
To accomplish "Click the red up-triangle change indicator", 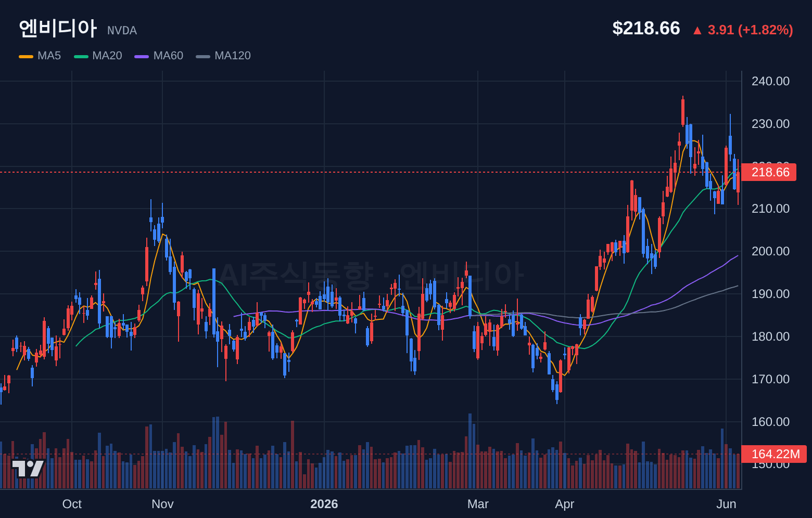I will tap(697, 31).
